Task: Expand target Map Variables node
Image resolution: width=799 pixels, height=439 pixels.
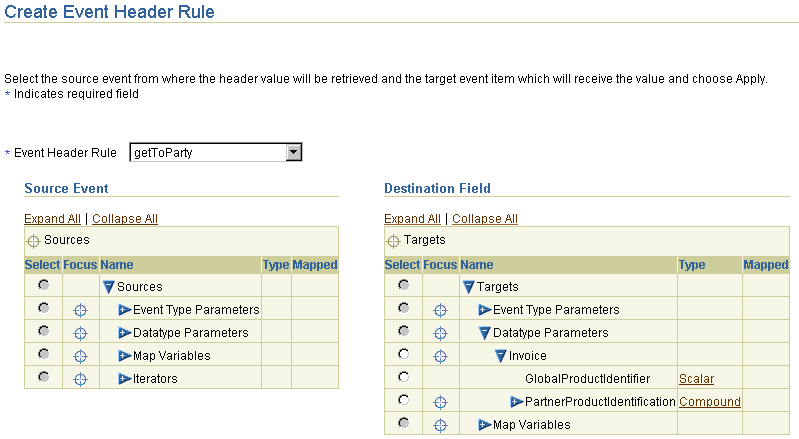Action: tap(485, 425)
